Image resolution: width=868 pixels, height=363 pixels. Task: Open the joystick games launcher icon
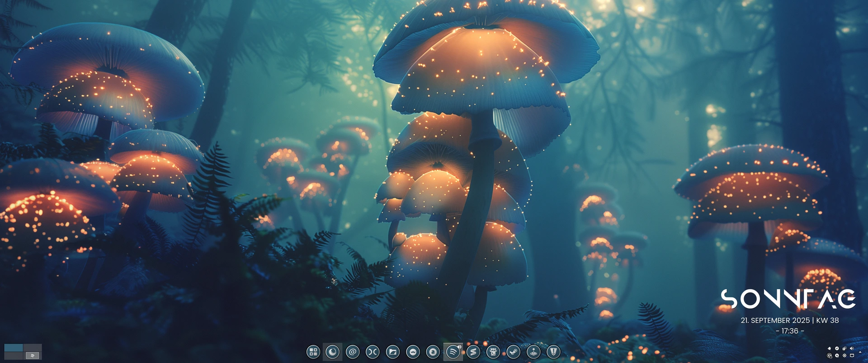533,352
